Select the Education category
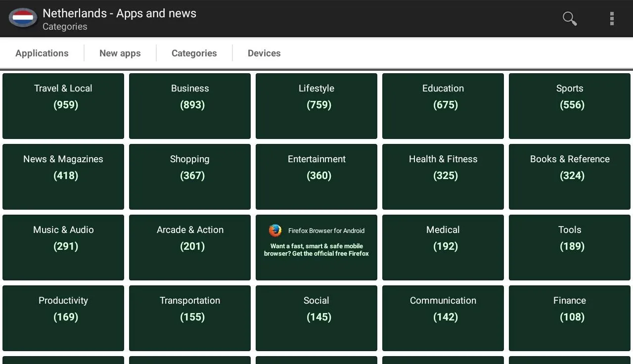Image resolution: width=633 pixels, height=364 pixels. click(x=443, y=106)
